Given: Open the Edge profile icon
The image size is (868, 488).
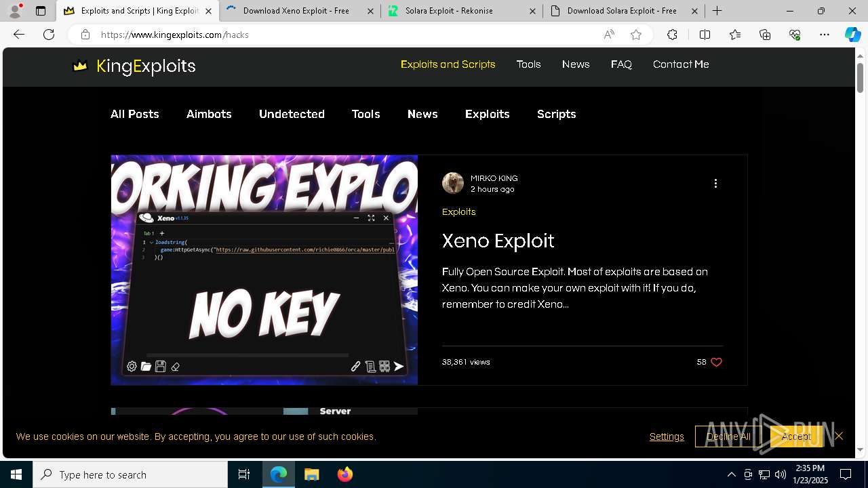Looking at the screenshot, I should 15,11.
